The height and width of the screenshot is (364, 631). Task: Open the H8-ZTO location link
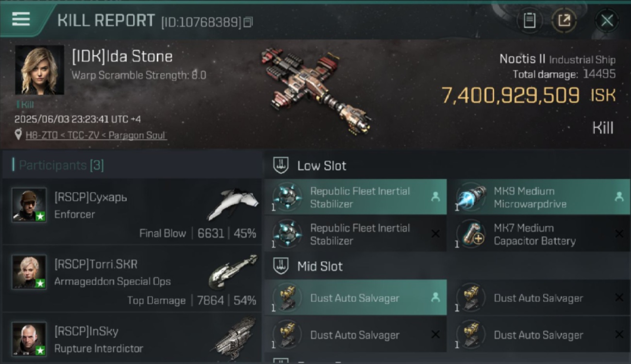[96, 135]
